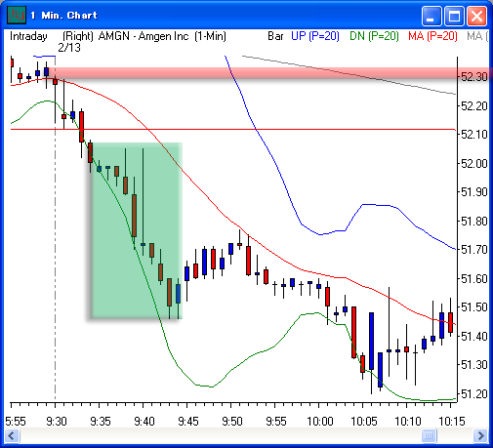The width and height of the screenshot is (493, 448).
Task: Click the 51.90 price axis label
Action: pyautogui.click(x=474, y=192)
